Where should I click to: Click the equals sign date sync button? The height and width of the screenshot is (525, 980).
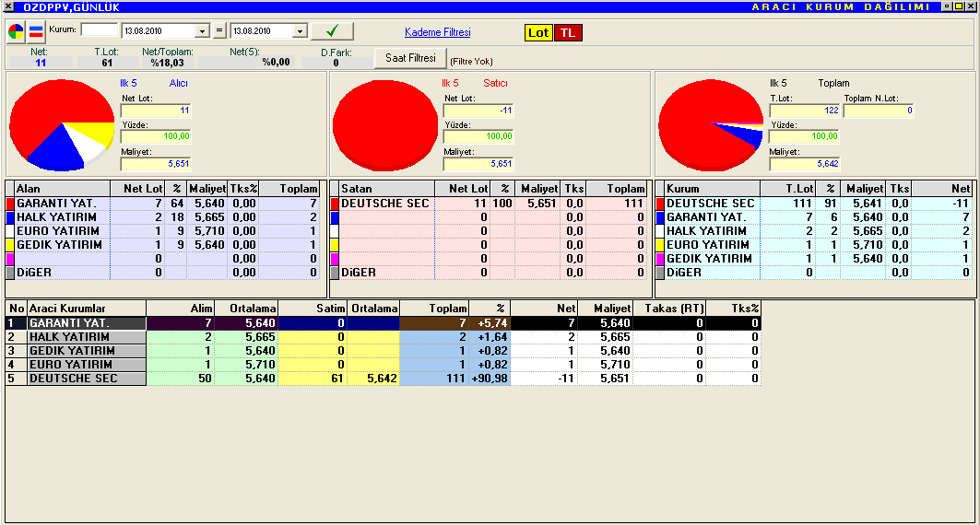(219, 31)
